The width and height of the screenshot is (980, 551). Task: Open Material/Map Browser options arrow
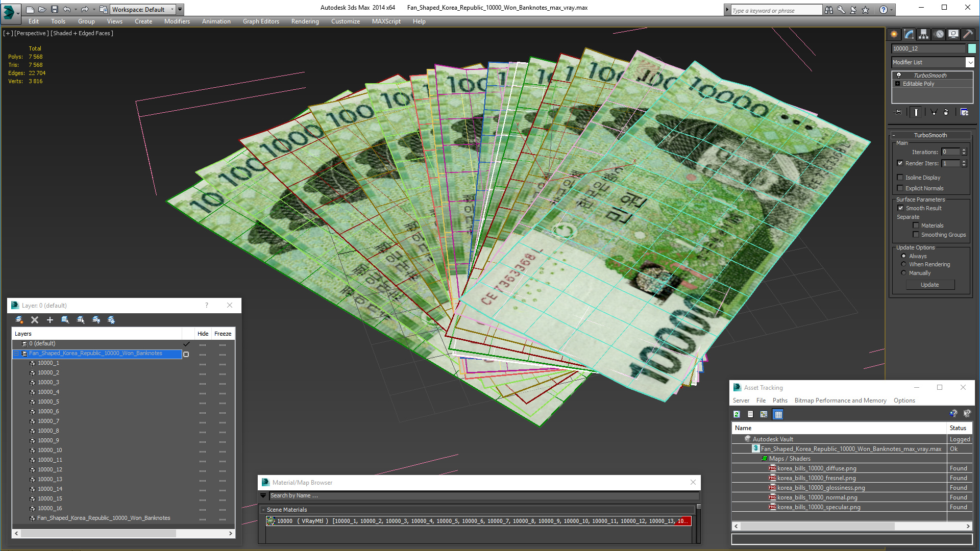click(263, 496)
